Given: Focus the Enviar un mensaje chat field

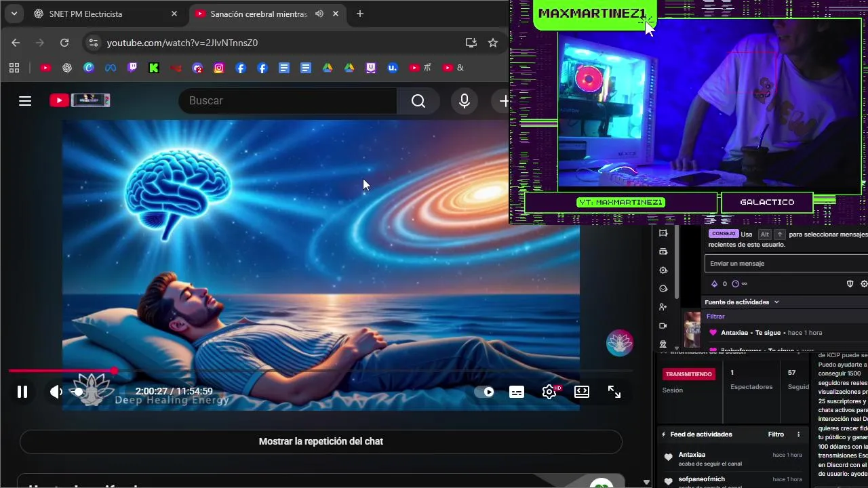Looking at the screenshot, I should (x=787, y=264).
